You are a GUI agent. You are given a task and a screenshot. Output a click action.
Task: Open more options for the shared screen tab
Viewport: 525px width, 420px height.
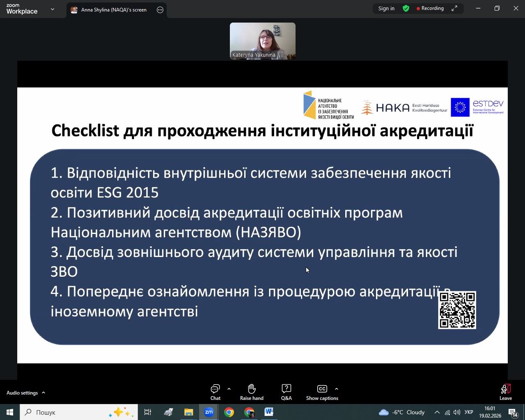pos(160,10)
